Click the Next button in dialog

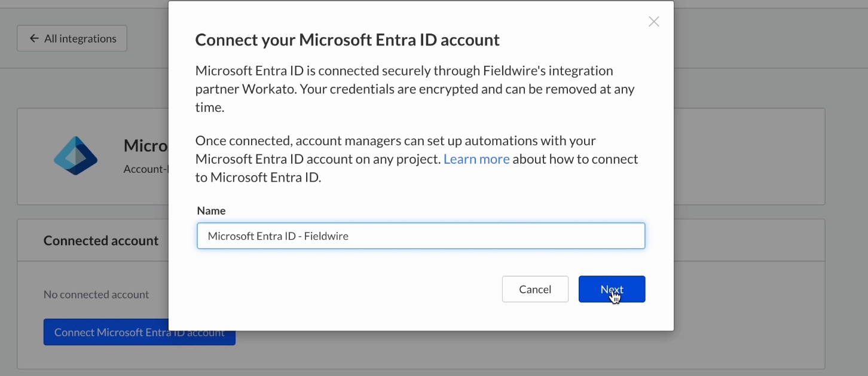[x=612, y=289]
